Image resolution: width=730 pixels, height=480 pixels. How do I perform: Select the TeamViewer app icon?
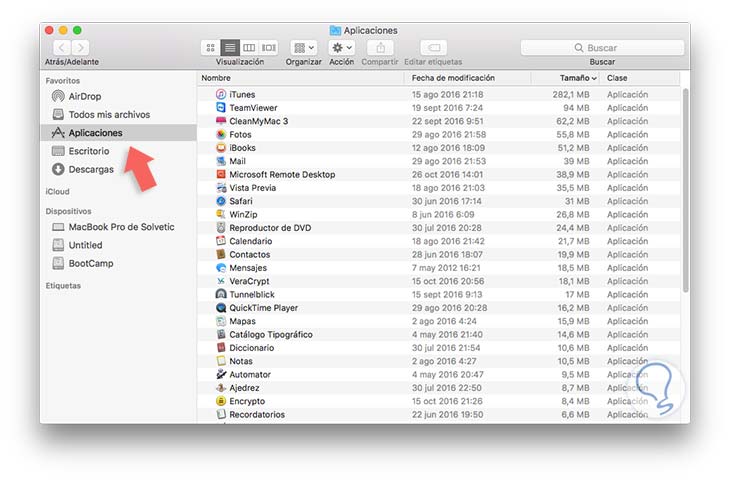tap(221, 108)
